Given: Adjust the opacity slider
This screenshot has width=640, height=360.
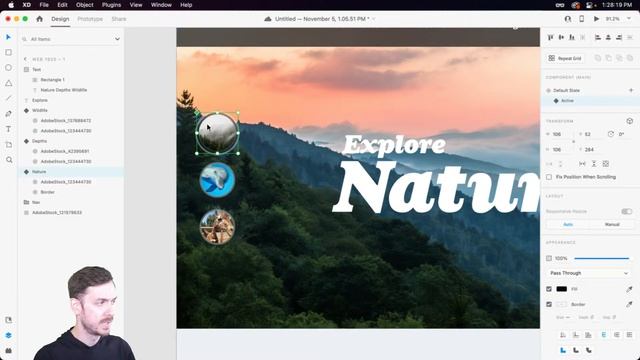Looking at the screenshot, I should pos(601,258).
